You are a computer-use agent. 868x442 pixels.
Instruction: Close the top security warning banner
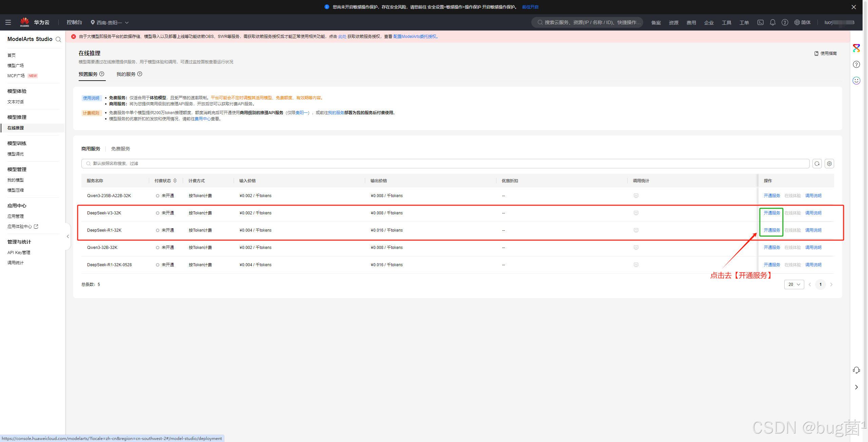[x=854, y=7]
